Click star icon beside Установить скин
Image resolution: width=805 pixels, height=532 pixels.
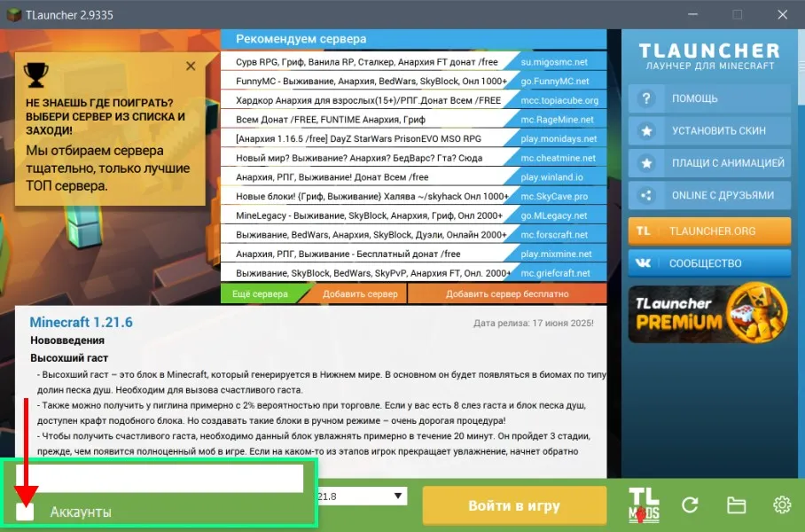pyautogui.click(x=646, y=130)
